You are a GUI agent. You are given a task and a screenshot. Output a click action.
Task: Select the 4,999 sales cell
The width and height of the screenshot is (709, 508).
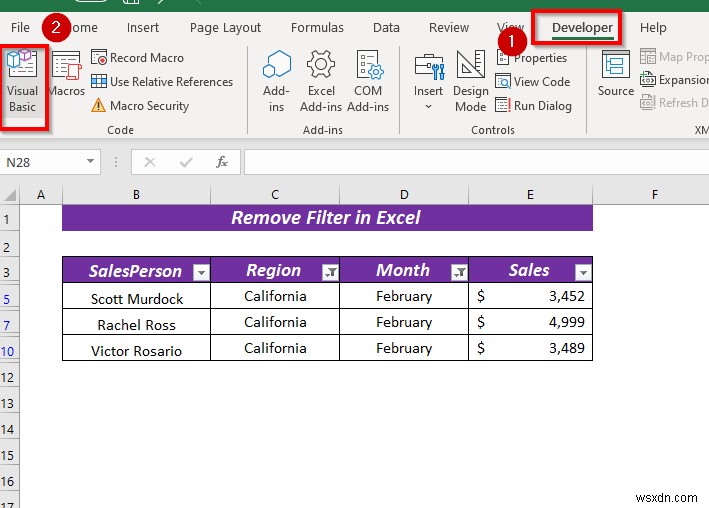(x=530, y=322)
